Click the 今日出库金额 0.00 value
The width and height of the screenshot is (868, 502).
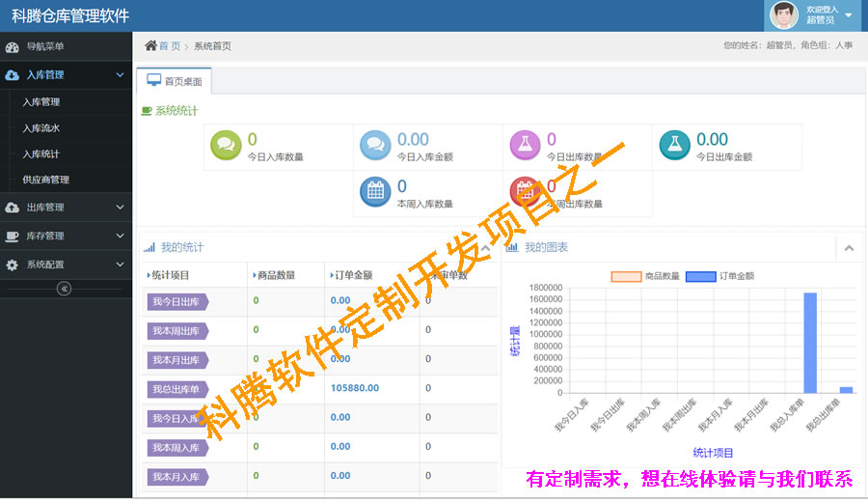(x=712, y=139)
